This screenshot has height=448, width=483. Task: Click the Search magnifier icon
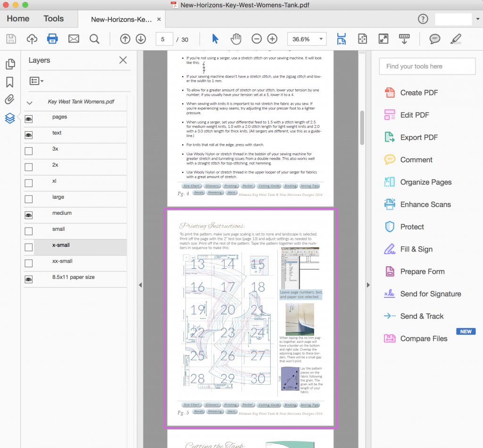94,39
